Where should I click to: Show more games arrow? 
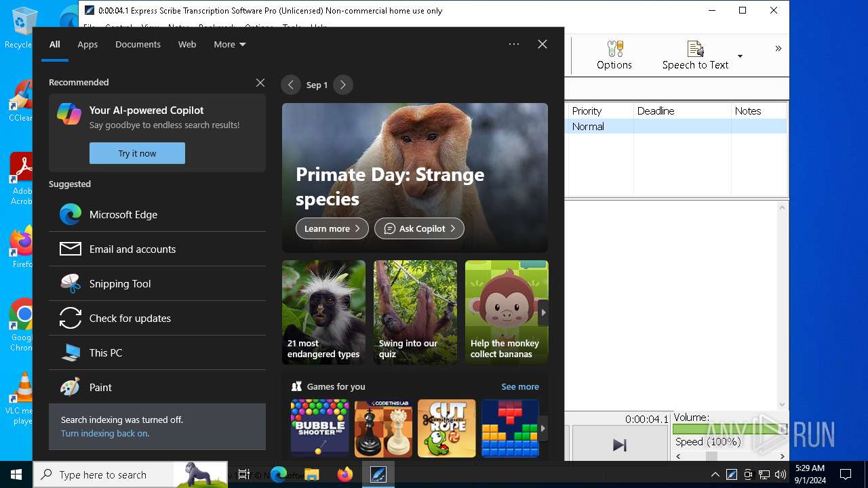pos(542,428)
